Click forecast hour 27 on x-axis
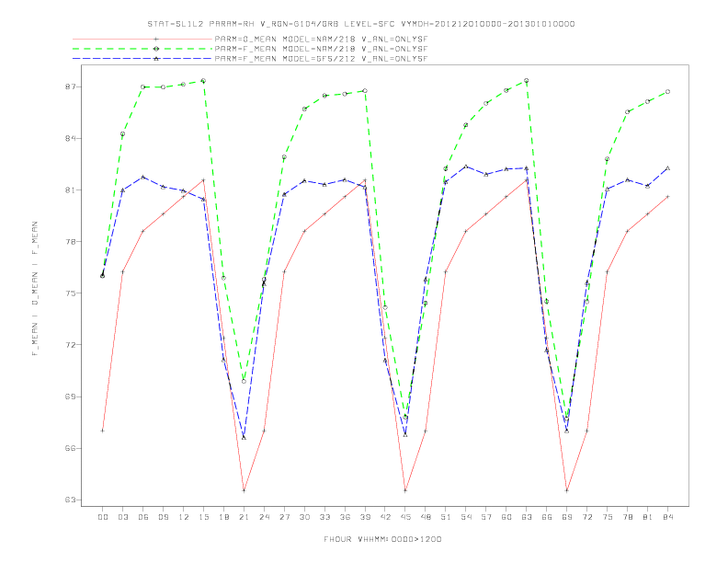728x563 pixels. tap(284, 517)
